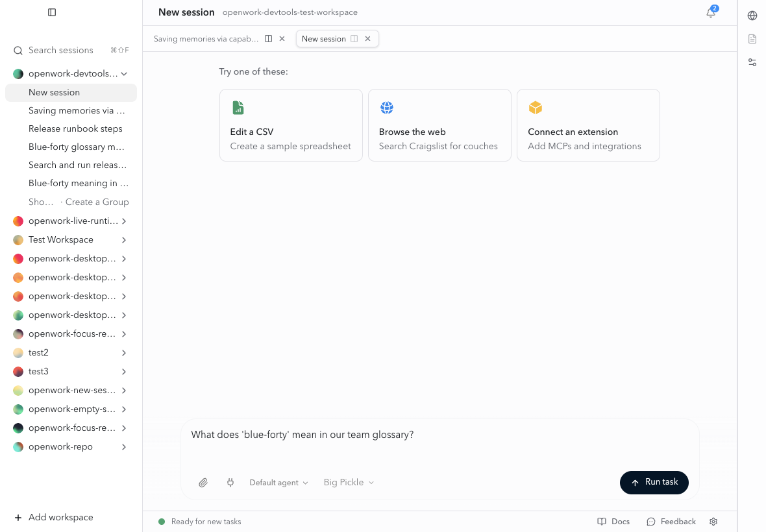766x532 pixels.
Task: Expand the test3 workspace chevron
Action: (x=124, y=371)
